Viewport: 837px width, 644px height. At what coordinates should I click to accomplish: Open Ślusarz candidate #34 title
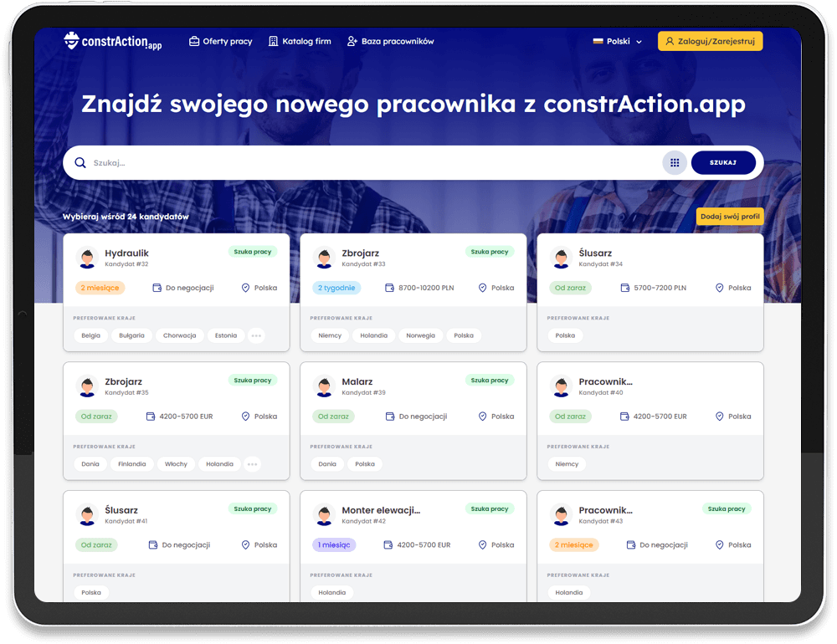tap(595, 253)
